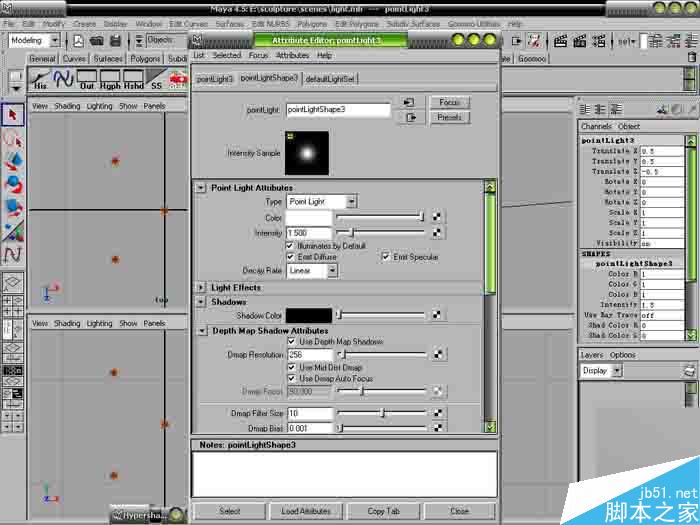Click the Translate X field in Channel Box
The image size is (700, 525).
[662, 151]
